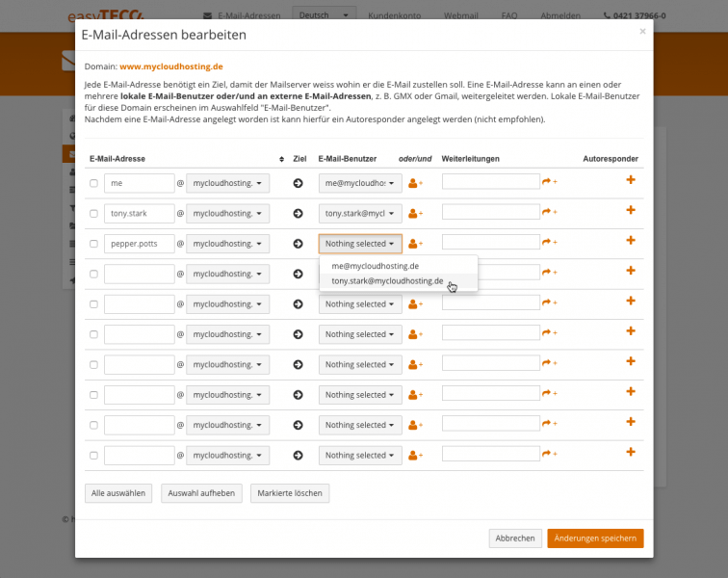Add autoresponder plus in last table row

pyautogui.click(x=631, y=452)
